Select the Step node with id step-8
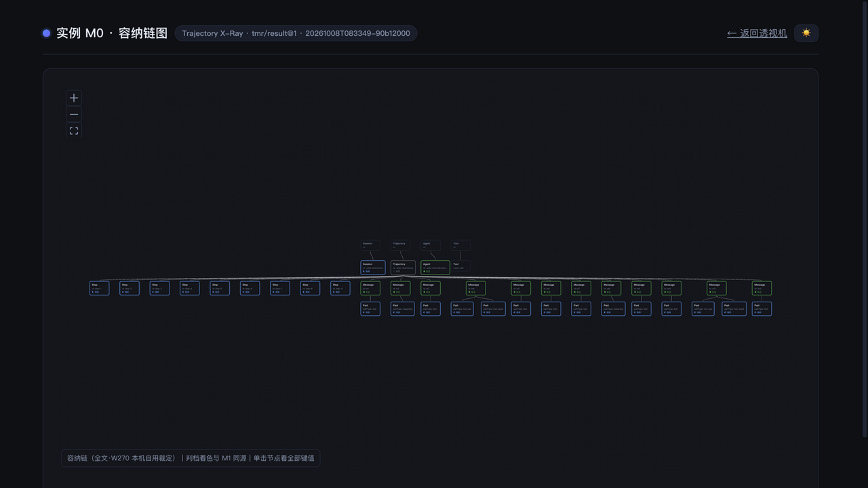This screenshot has width=868, height=488. (310, 288)
